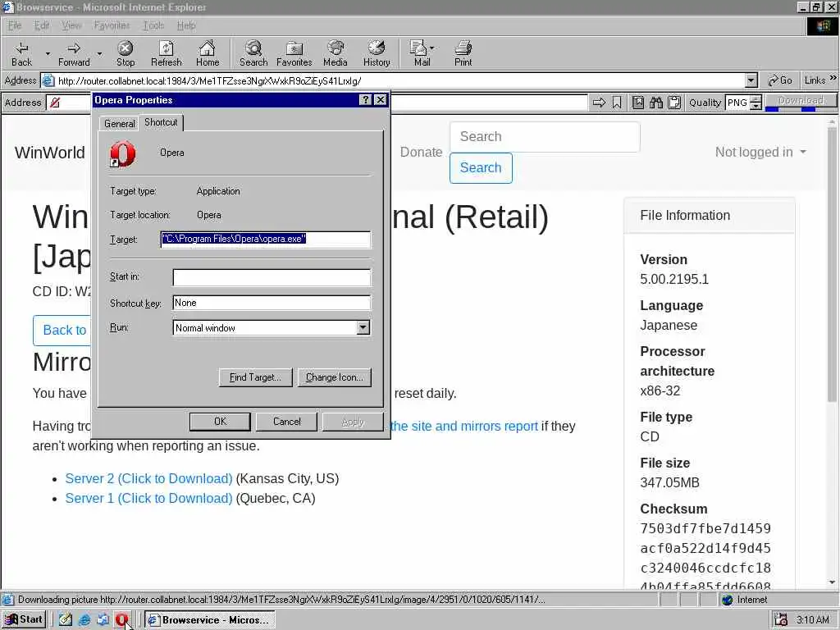Open the Mail button dropdown arrow
840x630 pixels.
[431, 48]
